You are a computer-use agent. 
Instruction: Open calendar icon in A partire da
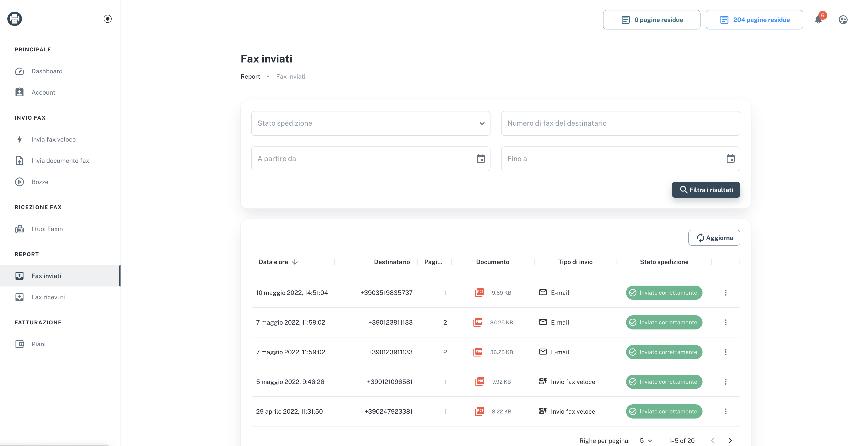point(481,159)
